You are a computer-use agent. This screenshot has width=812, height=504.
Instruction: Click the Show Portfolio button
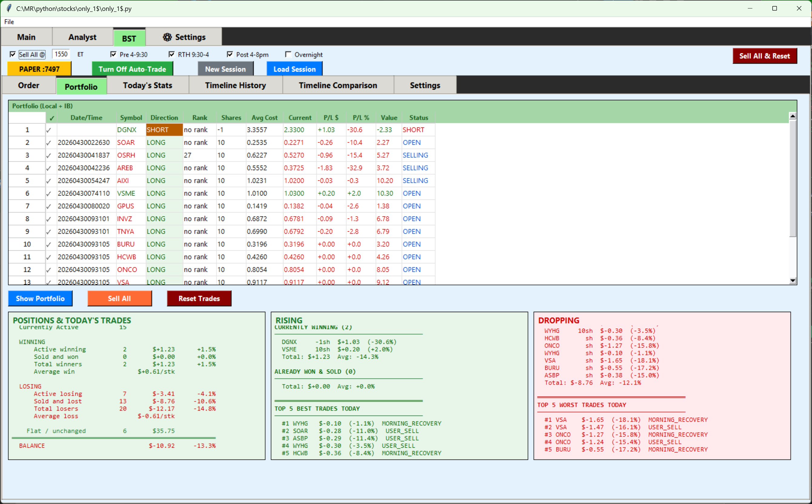[x=40, y=298]
